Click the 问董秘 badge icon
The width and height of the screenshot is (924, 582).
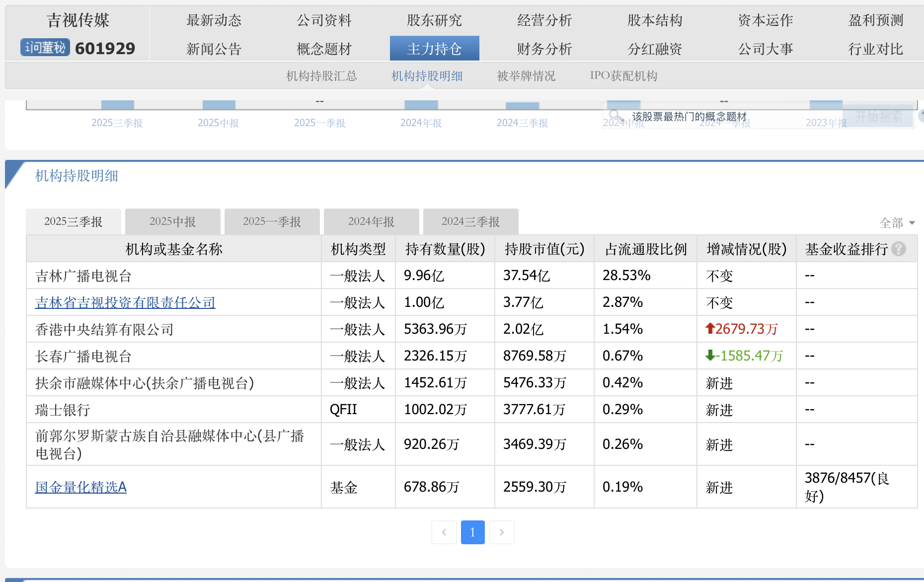point(45,48)
